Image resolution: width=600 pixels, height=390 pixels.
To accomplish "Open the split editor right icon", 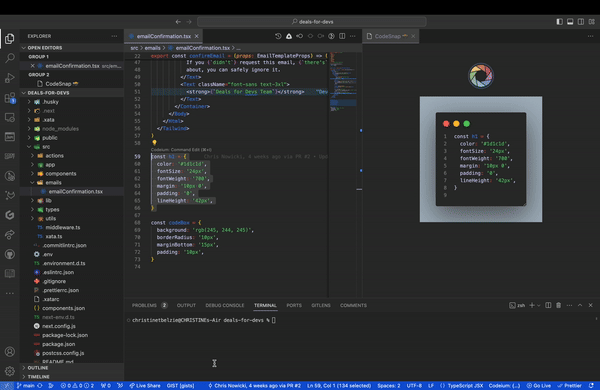I will pyautogui.click(x=342, y=36).
